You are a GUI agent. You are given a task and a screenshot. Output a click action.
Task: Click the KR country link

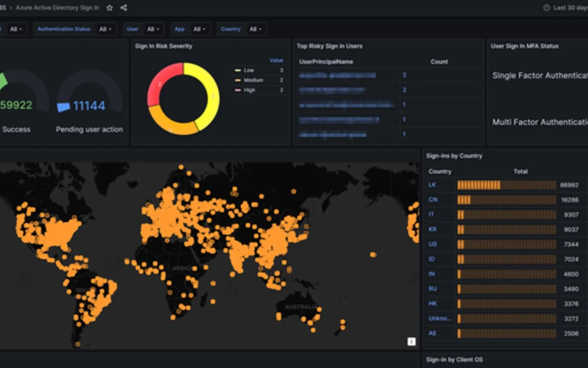(433, 229)
